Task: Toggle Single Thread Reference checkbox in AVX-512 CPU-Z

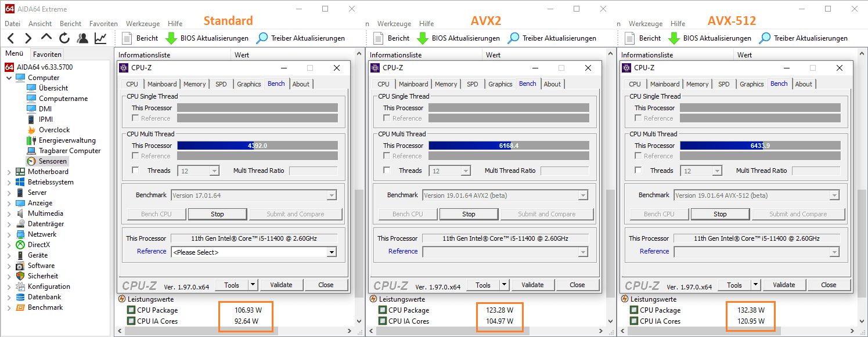Action: pyautogui.click(x=638, y=118)
